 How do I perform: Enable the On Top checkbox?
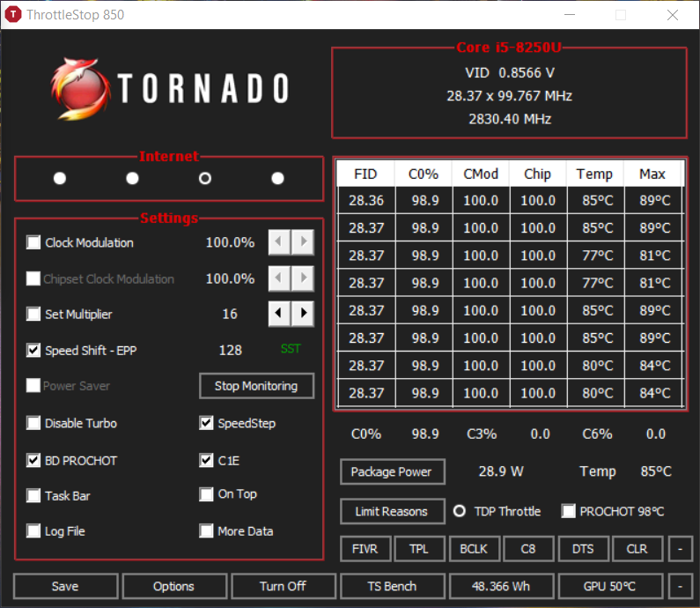pos(206,494)
